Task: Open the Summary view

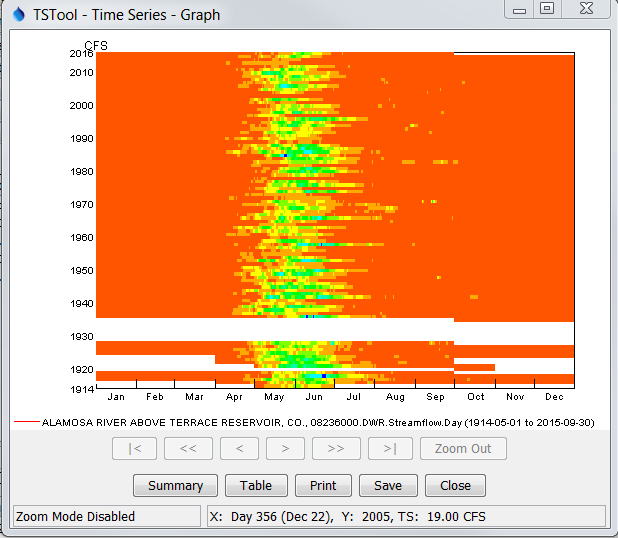Action: point(175,486)
